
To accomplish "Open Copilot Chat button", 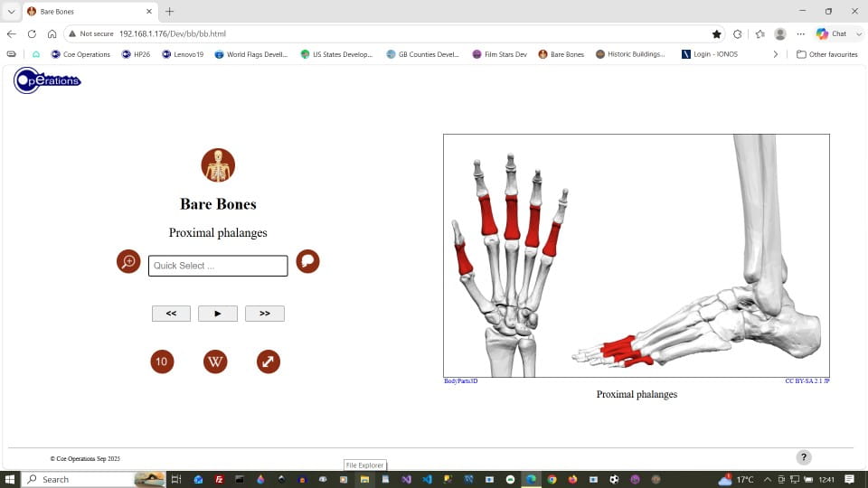I will (x=832, y=33).
